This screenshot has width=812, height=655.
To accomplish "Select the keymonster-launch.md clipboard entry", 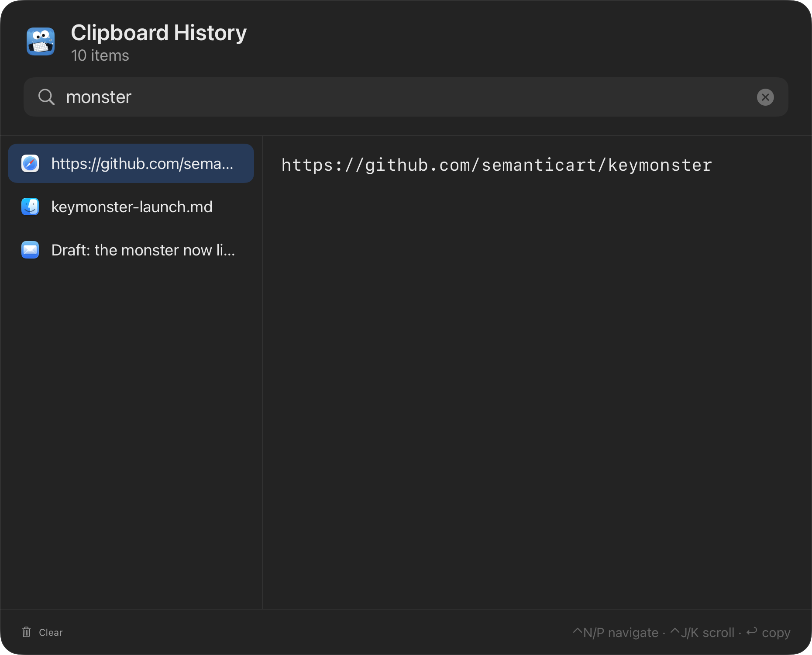I will [131, 207].
